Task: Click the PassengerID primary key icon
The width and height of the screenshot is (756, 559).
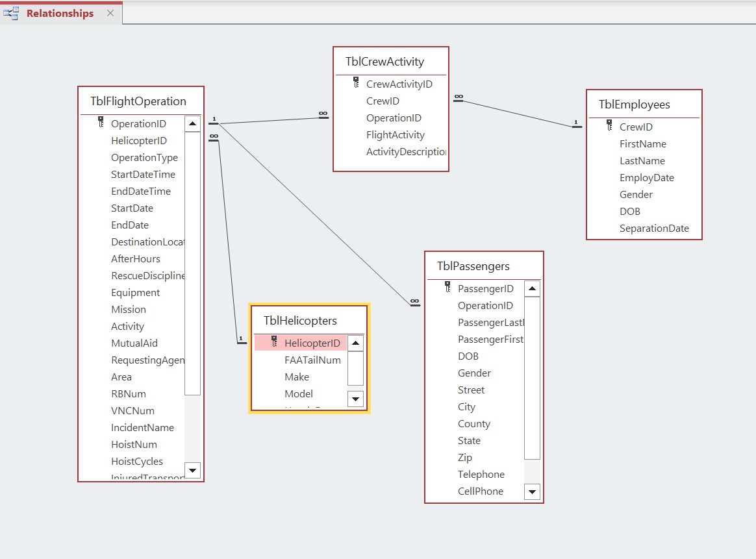Action: click(x=447, y=287)
